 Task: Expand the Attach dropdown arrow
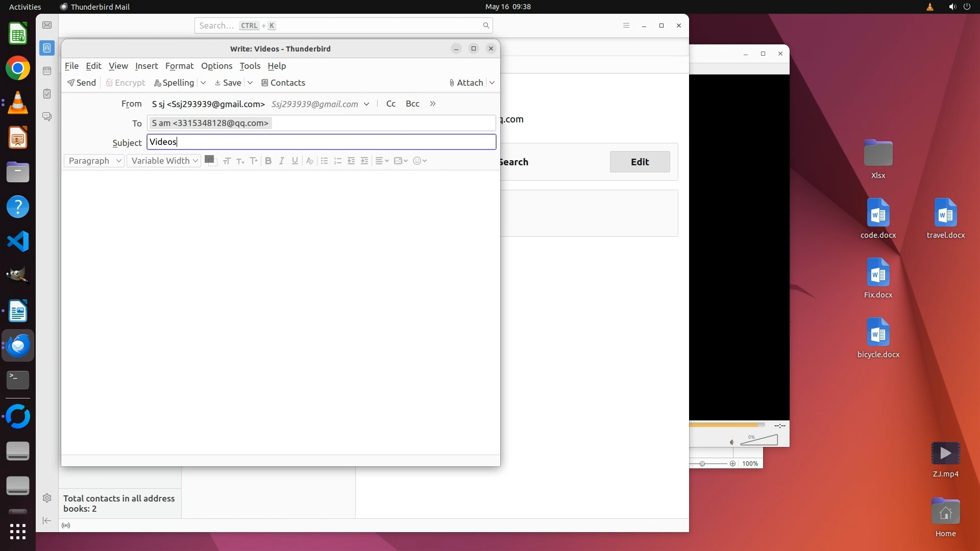[x=492, y=83]
